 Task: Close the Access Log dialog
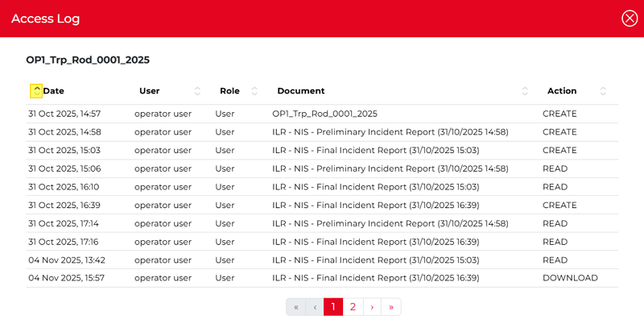click(630, 19)
